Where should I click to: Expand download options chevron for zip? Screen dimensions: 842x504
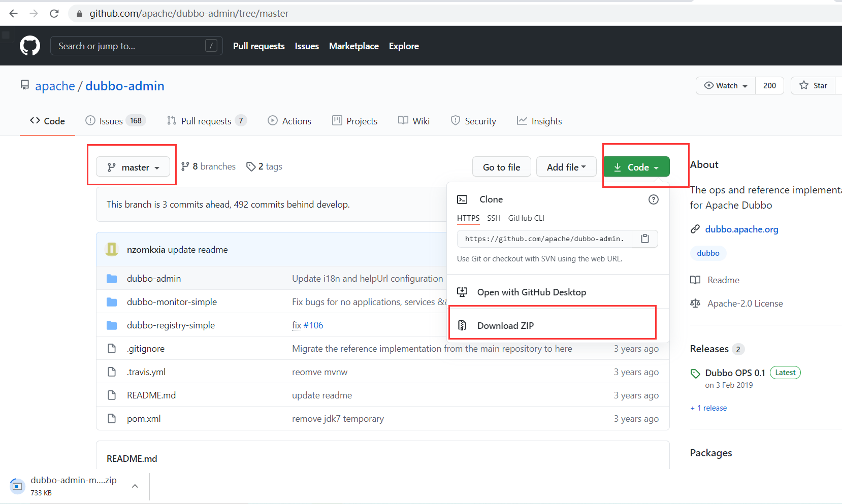click(135, 486)
